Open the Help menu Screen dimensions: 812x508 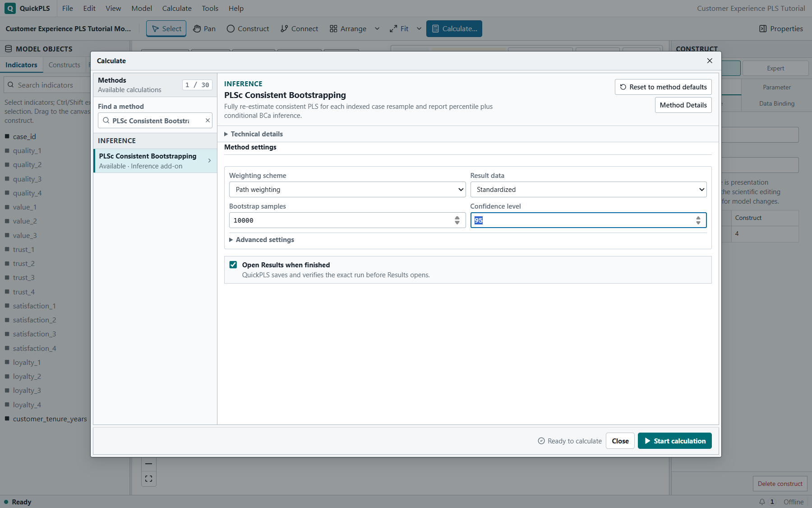pos(236,8)
